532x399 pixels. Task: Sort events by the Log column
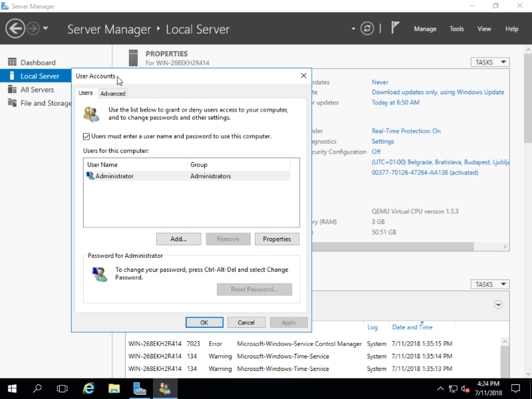click(x=372, y=327)
